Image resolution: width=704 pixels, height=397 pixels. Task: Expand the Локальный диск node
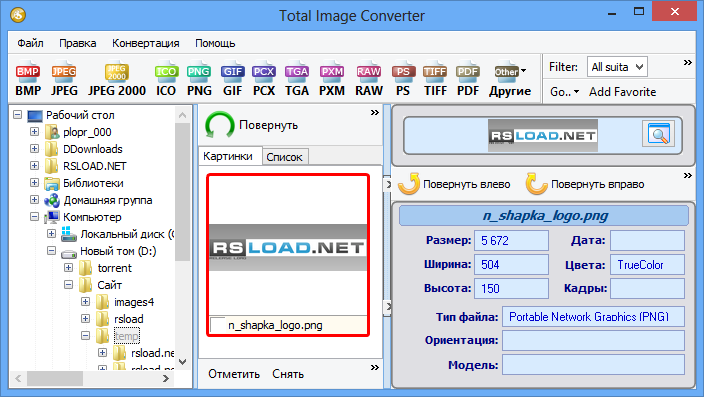coord(52,234)
